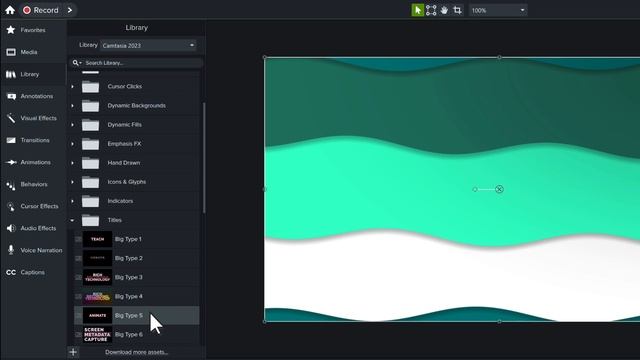Select the Cursor Clicks folder icon
Viewport: 640px width, 360px height.
point(90,87)
